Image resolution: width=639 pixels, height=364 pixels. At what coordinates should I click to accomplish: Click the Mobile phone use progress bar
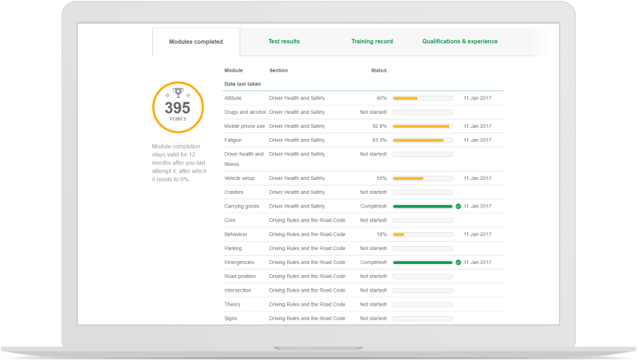(422, 126)
